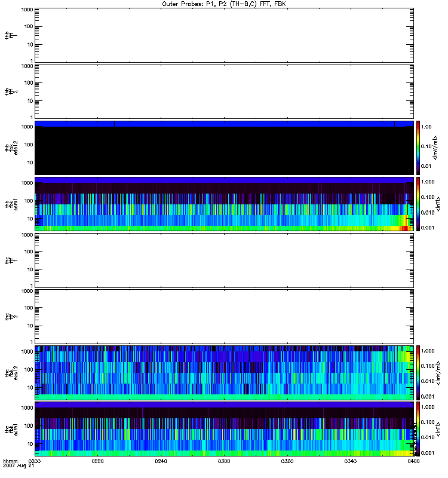Select the color bar of the thb scm1 panel

pyautogui.click(x=419, y=203)
